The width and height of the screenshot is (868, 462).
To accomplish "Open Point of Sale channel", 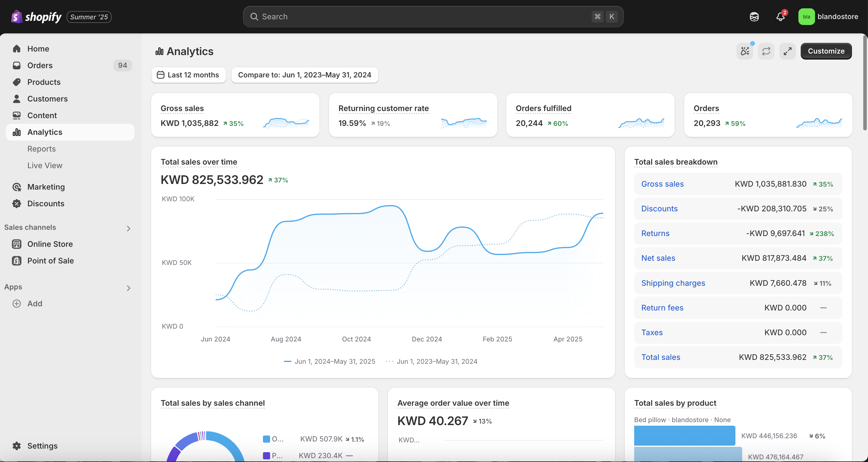I will point(70,261).
